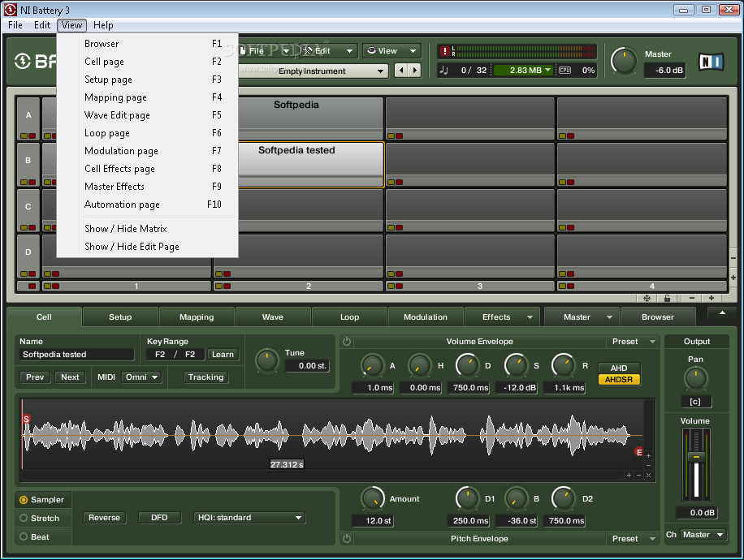Click the Attack (A) envelope knob
The image size is (744, 560).
coord(372,365)
